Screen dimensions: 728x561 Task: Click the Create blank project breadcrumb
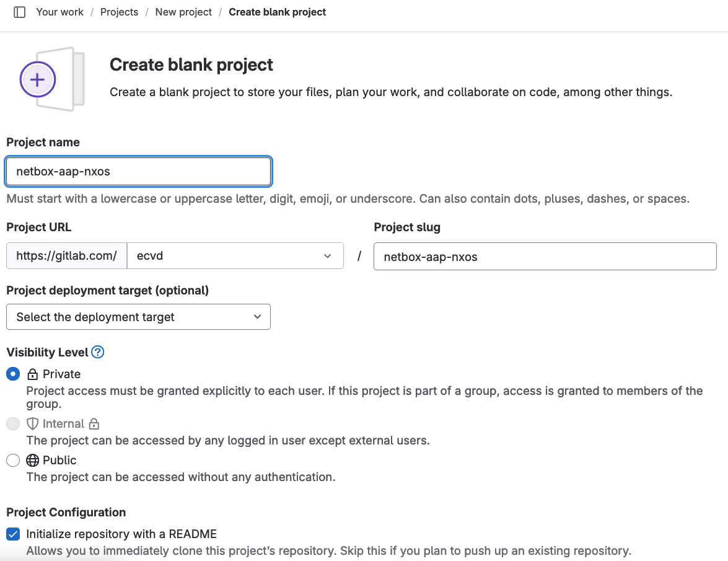[x=277, y=12]
